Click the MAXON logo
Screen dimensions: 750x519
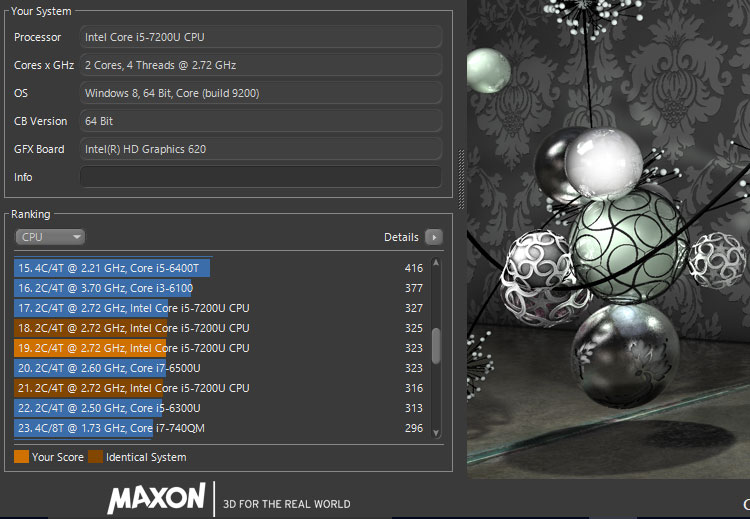point(156,498)
